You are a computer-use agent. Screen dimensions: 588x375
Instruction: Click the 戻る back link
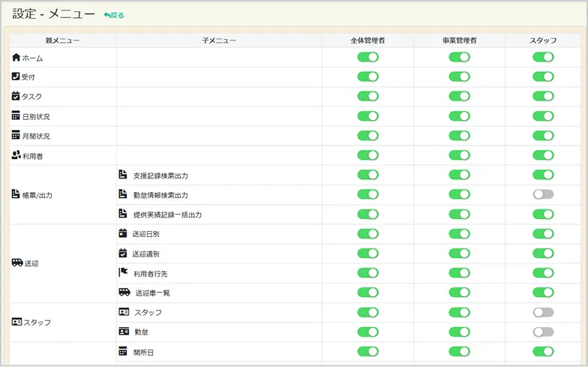[114, 15]
